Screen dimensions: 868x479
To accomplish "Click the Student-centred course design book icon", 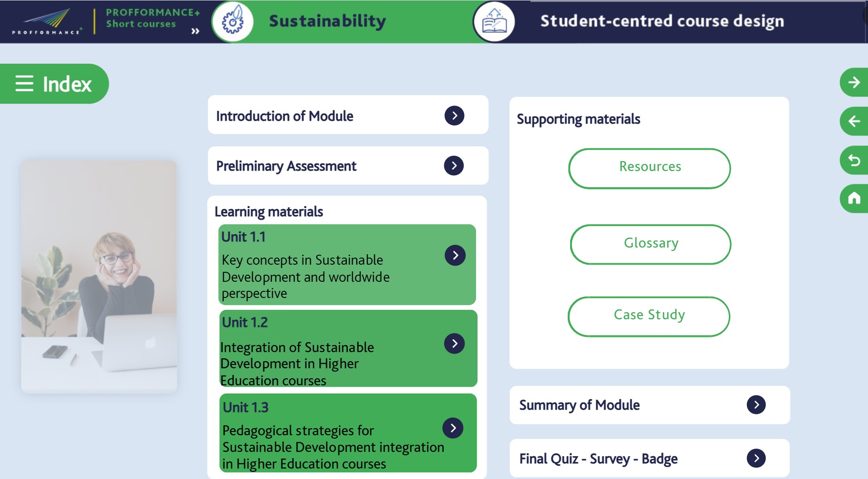I will coord(494,21).
